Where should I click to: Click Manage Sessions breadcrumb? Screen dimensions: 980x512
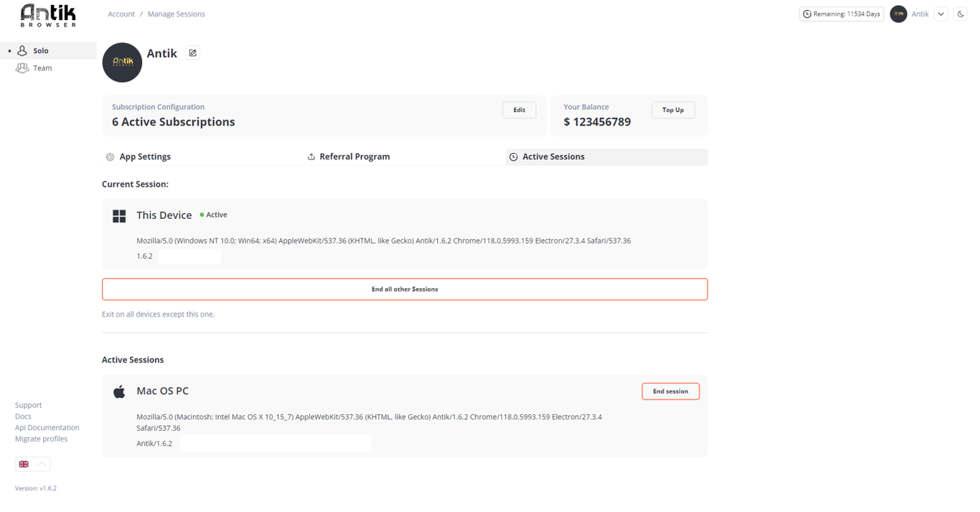(176, 14)
